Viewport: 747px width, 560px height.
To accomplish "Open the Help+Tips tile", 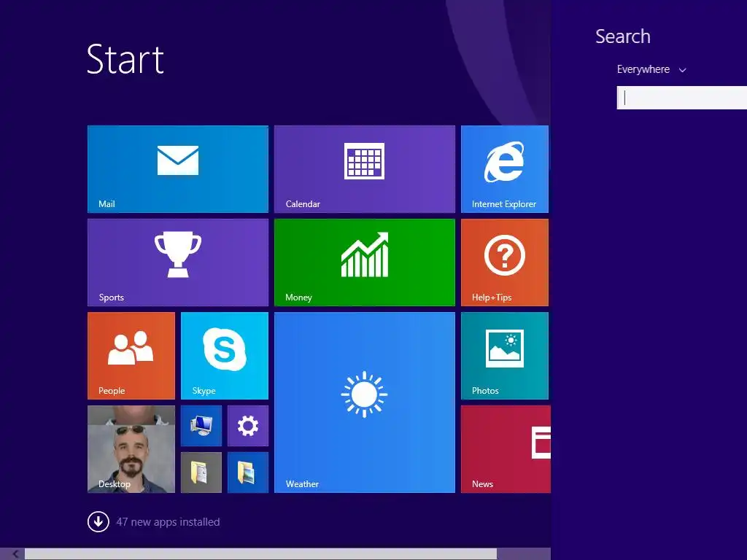I will click(505, 262).
